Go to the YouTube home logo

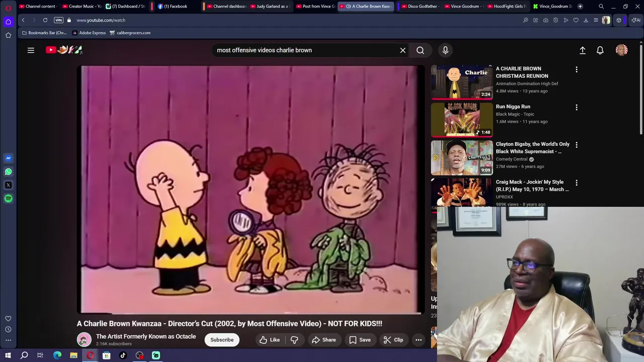pos(64,50)
